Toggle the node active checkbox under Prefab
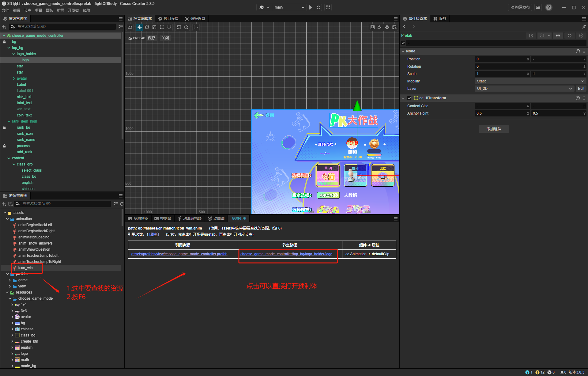The height and width of the screenshot is (376, 588). tap(403, 43)
